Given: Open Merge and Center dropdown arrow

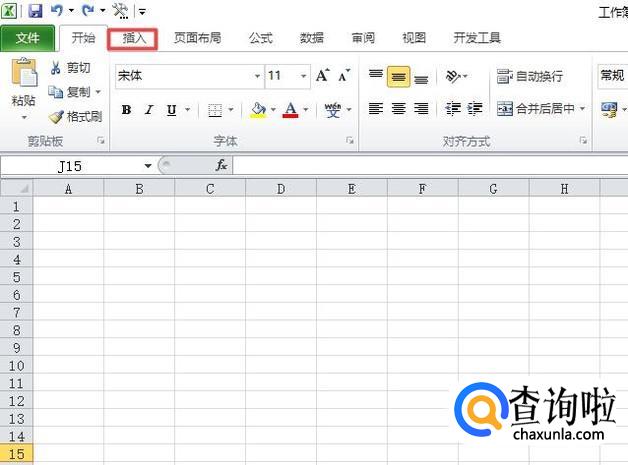Looking at the screenshot, I should click(582, 109).
